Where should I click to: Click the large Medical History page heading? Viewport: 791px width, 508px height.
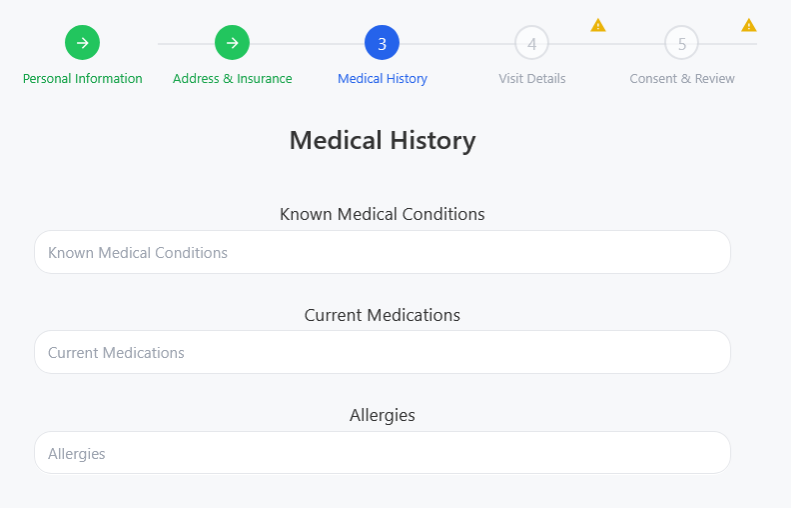(382, 140)
